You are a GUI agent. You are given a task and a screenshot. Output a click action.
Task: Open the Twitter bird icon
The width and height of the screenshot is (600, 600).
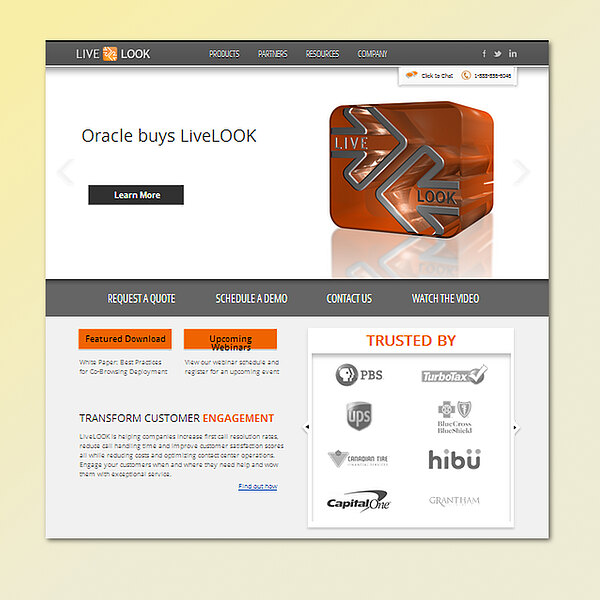tap(497, 54)
